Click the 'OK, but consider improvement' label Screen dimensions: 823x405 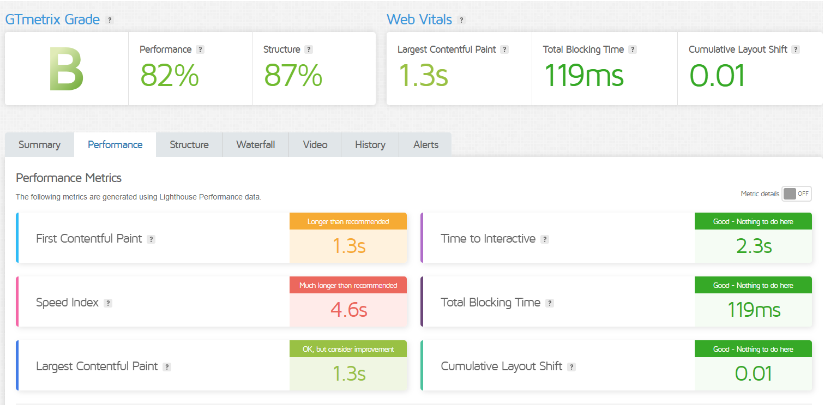(349, 349)
